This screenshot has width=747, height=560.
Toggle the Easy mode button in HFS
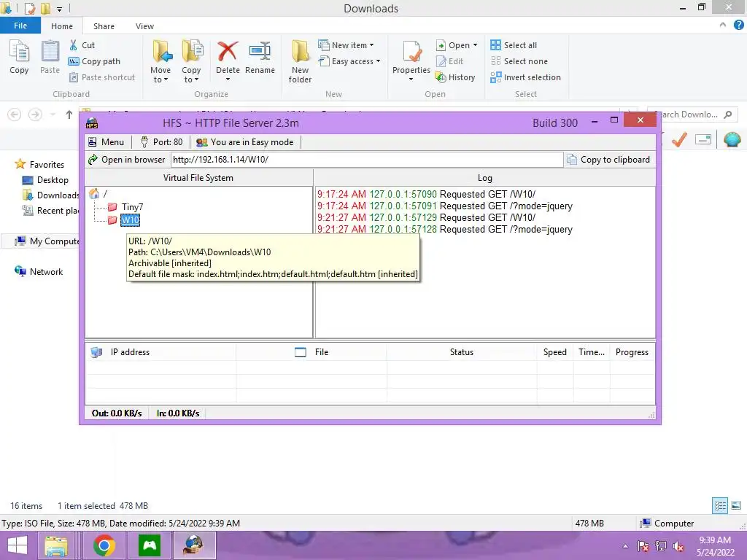245,142
